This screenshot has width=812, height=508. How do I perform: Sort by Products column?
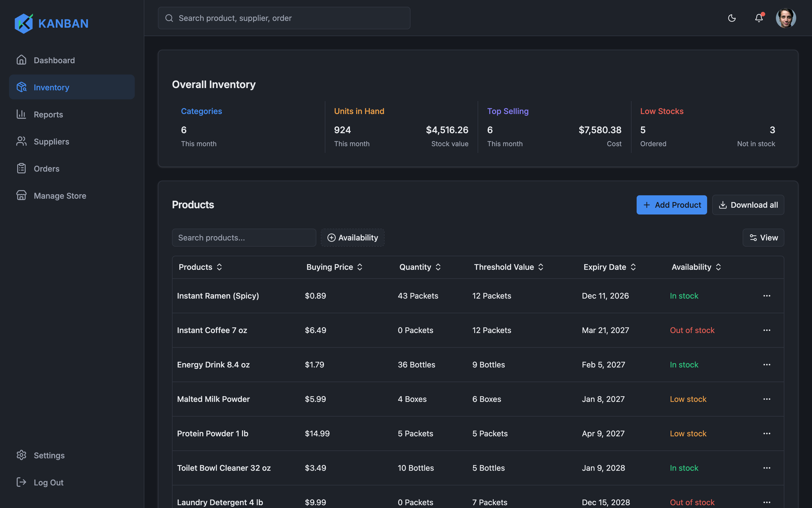point(200,267)
